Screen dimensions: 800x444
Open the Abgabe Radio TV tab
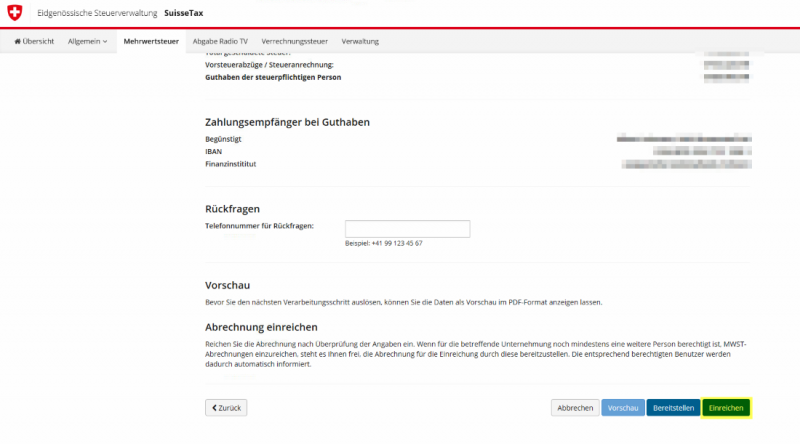(x=220, y=41)
